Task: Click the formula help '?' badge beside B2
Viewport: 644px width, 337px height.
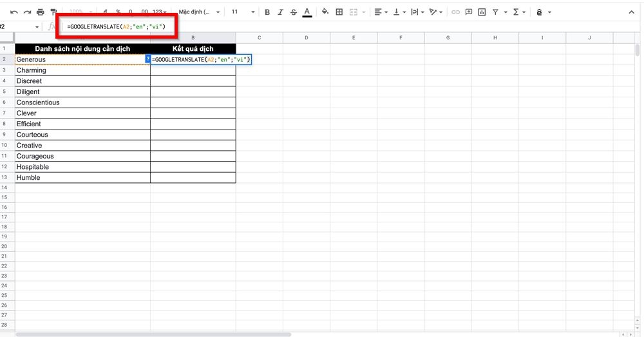Action: pyautogui.click(x=148, y=59)
